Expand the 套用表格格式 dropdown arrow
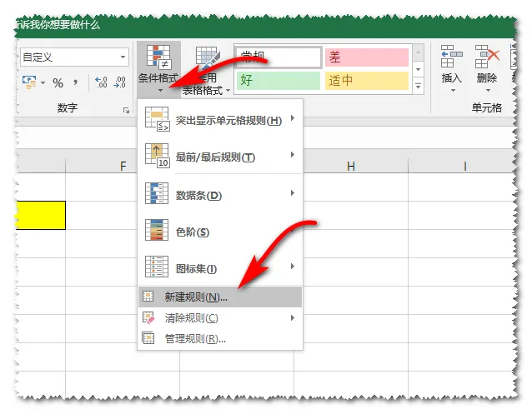The width and height of the screenshot is (532, 414). tap(228, 90)
